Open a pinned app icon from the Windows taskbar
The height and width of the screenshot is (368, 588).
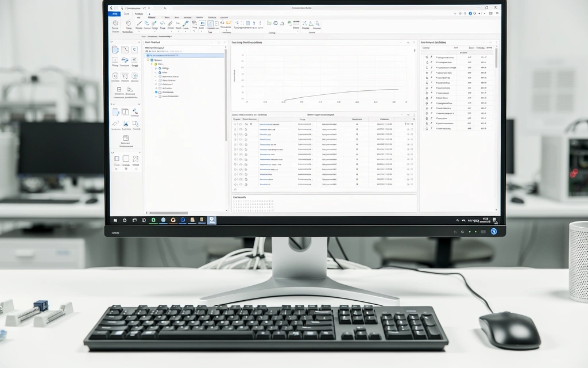click(153, 220)
